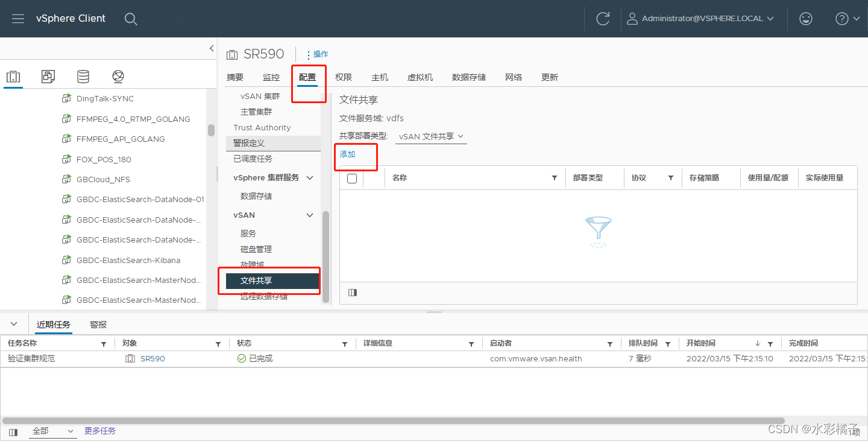This screenshot has width=868, height=441.
Task: Open column chooser in file shares table
Action: 353,293
